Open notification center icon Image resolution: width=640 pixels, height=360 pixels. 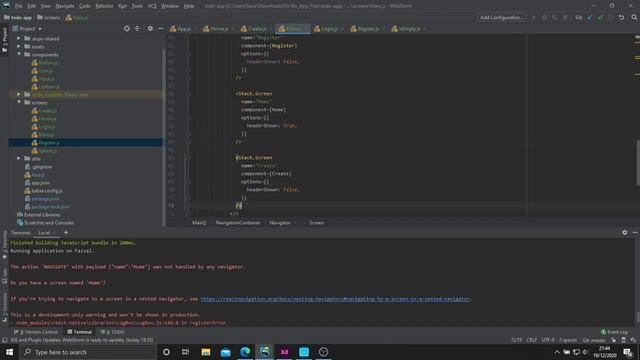pos(628,352)
